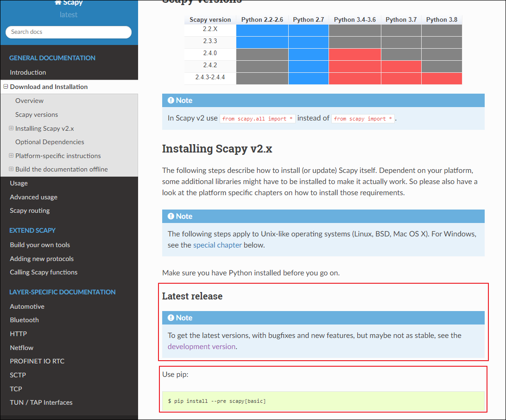Click the Scapy home icon in header
The image size is (506, 420).
tap(58, 3)
